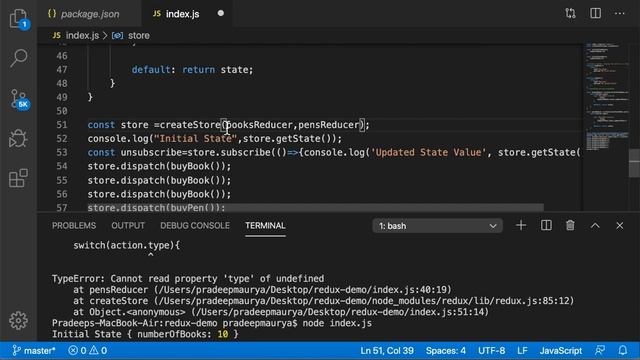
Task: Close the terminal panel
Action: coord(620,225)
